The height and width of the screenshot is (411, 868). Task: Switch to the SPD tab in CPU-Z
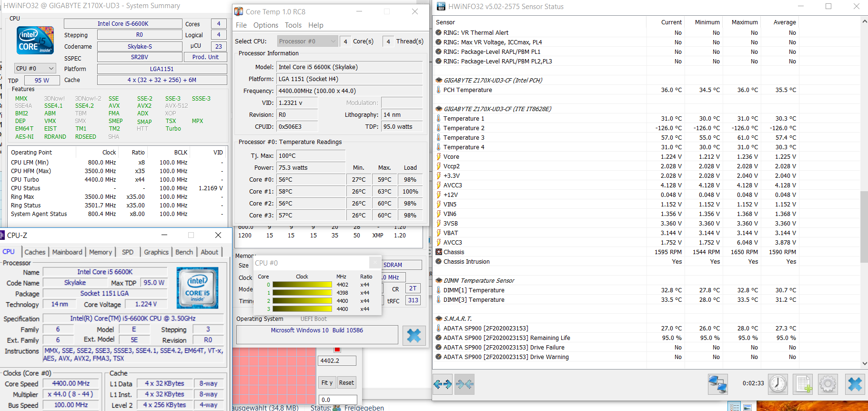[x=128, y=252]
